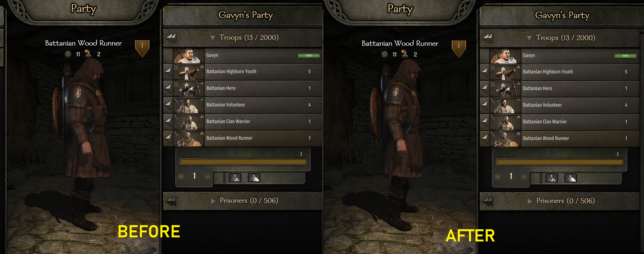Click transfer-all arrows beside Troops in BEFORE panel
The height and width of the screenshot is (254, 644).
point(171,38)
